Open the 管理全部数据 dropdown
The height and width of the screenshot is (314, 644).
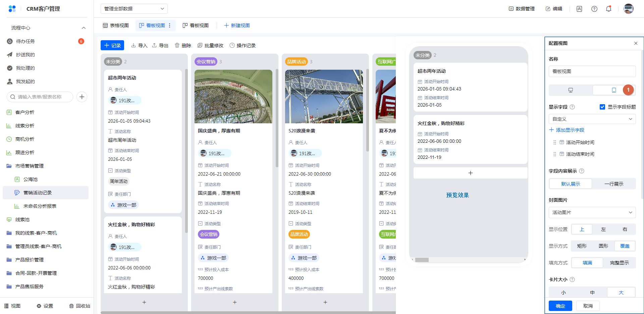point(134,9)
